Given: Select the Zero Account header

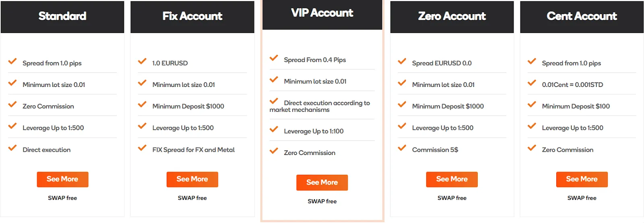Looking at the screenshot, I should tap(452, 17).
